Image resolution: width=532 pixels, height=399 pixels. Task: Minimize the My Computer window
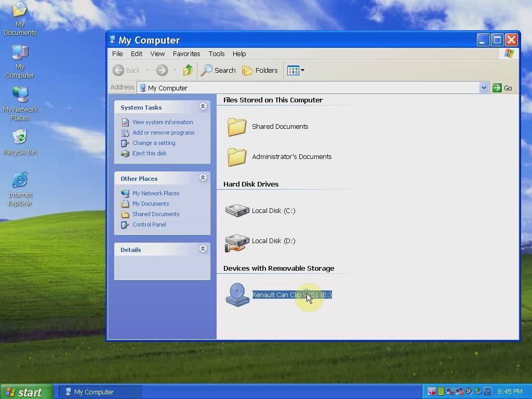tap(483, 40)
